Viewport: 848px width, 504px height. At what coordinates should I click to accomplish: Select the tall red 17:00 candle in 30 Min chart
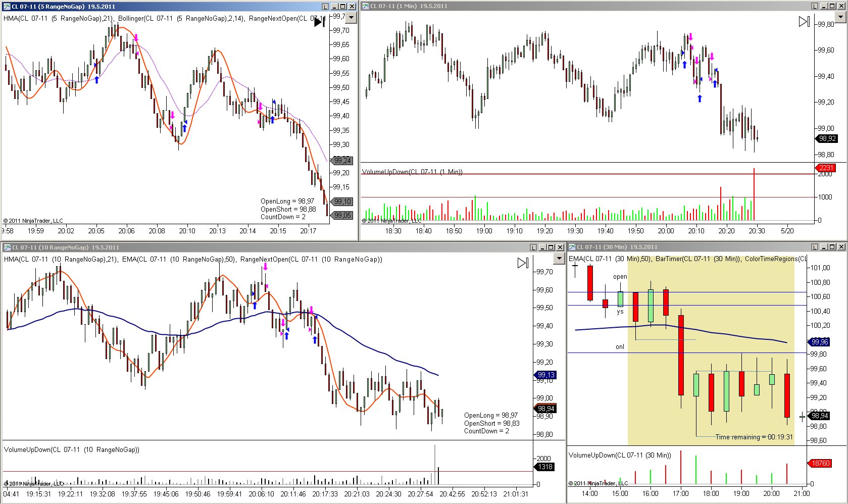tap(681, 355)
